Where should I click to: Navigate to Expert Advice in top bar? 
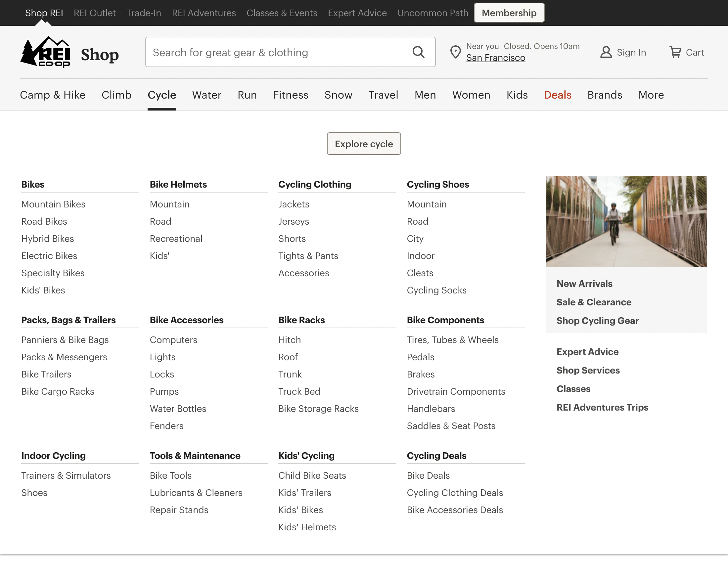[357, 13]
